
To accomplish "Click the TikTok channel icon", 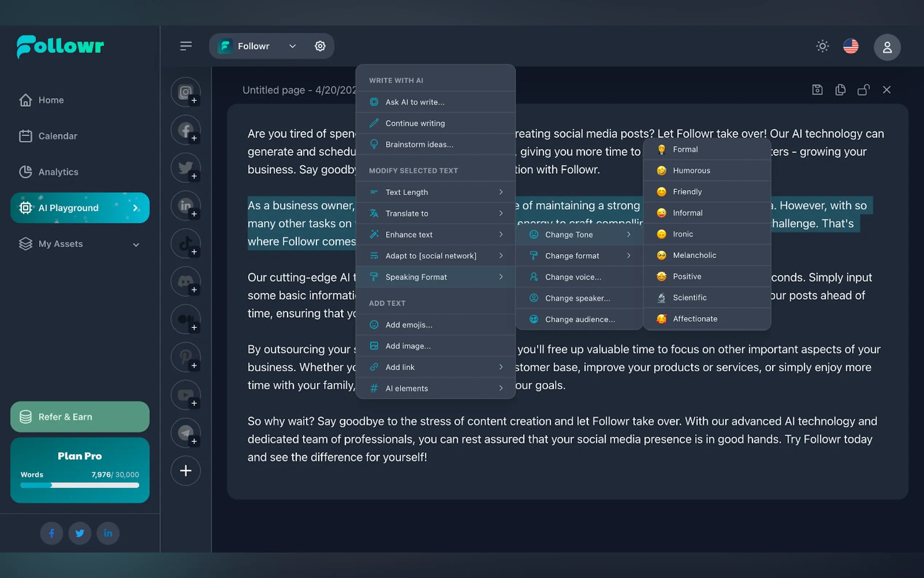I will 186,244.
